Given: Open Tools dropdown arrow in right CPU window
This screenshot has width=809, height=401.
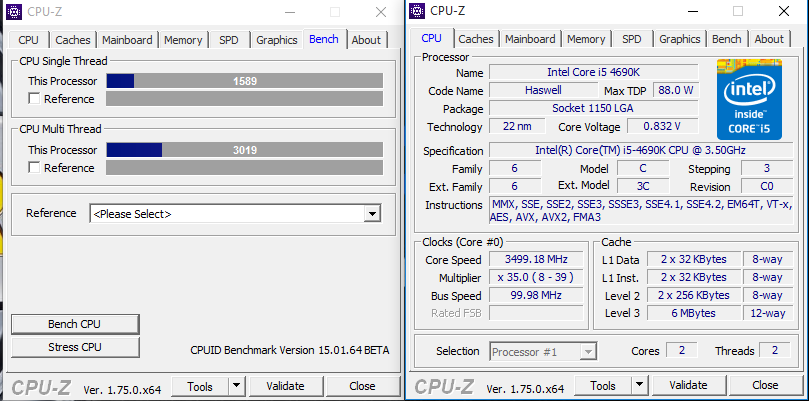Looking at the screenshot, I should pos(640,386).
